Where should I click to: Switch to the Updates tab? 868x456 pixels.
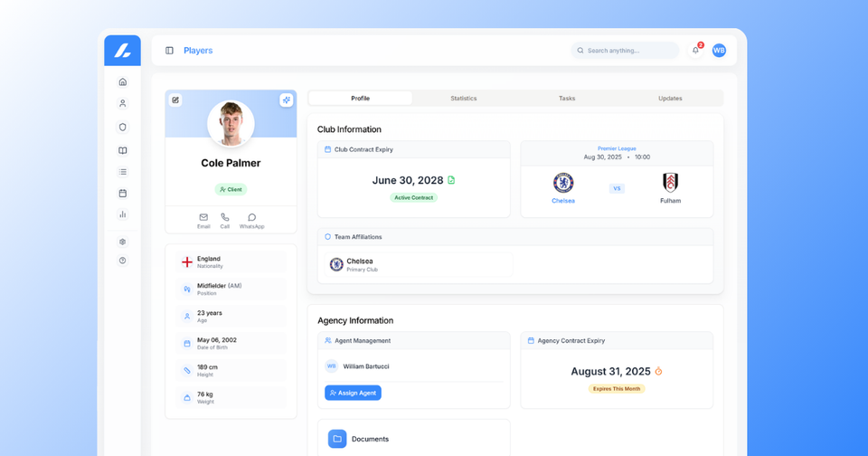(x=670, y=98)
